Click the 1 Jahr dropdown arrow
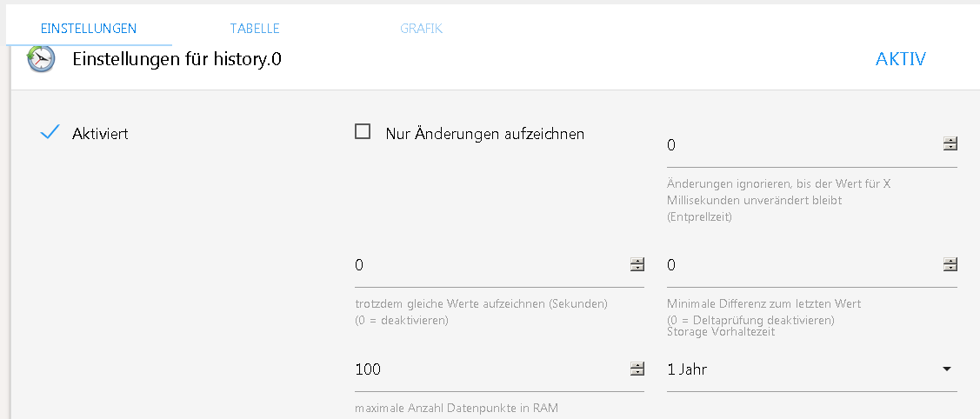 947,369
